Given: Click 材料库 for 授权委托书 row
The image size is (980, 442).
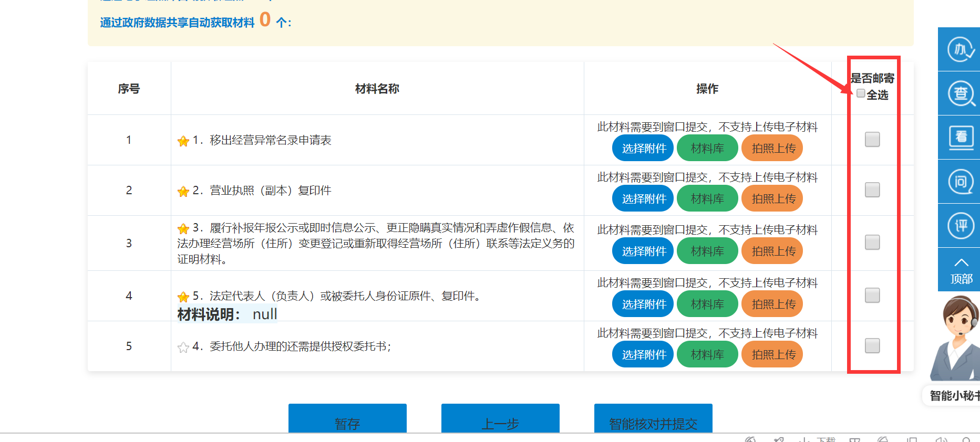Looking at the screenshot, I should coord(707,355).
